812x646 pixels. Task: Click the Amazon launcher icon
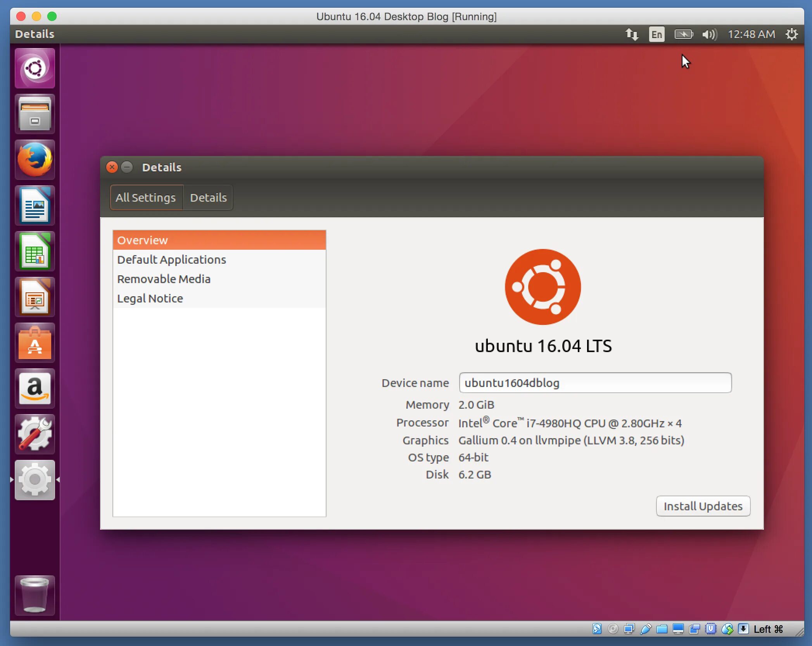pos(35,389)
